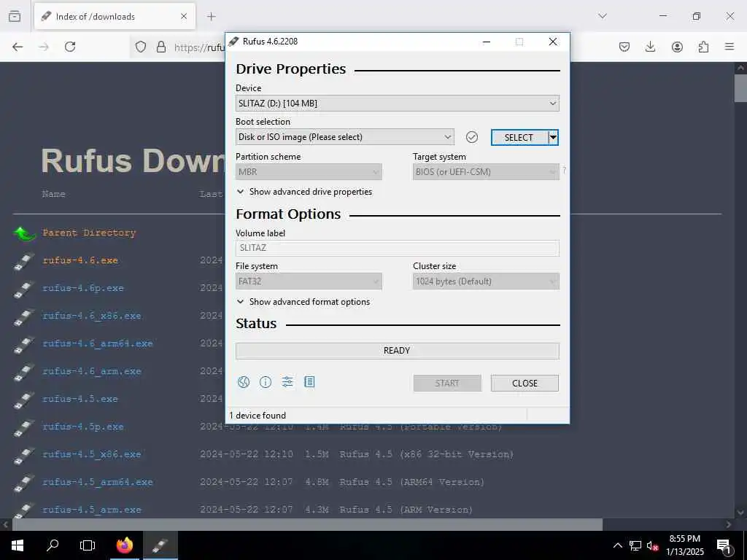Viewport: 747px width, 560px height.
Task: Open File system FAT32 dropdown
Action: point(309,281)
